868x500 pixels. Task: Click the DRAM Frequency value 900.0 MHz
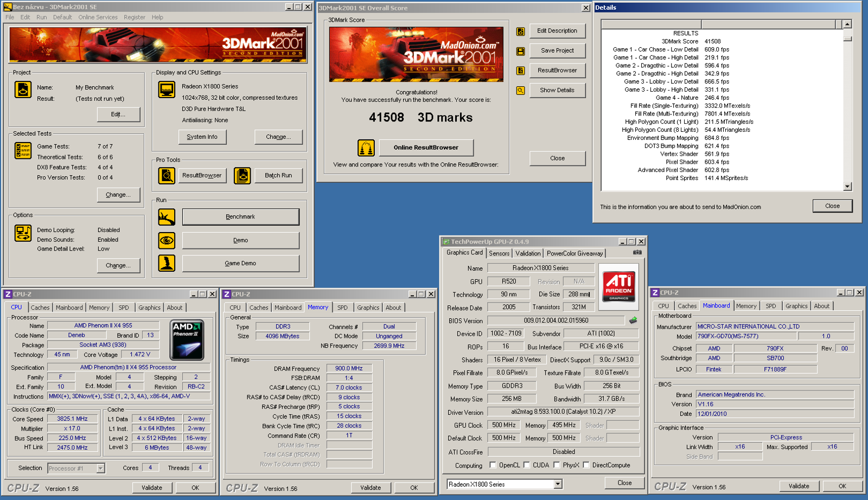coord(349,368)
